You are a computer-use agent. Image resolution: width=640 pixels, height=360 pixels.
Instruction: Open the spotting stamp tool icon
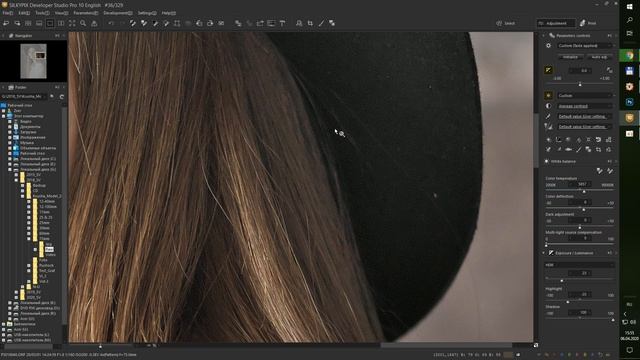click(x=299, y=23)
